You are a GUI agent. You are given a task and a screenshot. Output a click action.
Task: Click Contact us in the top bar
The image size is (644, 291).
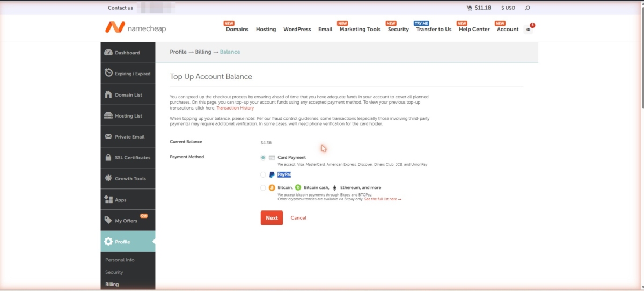(120, 8)
